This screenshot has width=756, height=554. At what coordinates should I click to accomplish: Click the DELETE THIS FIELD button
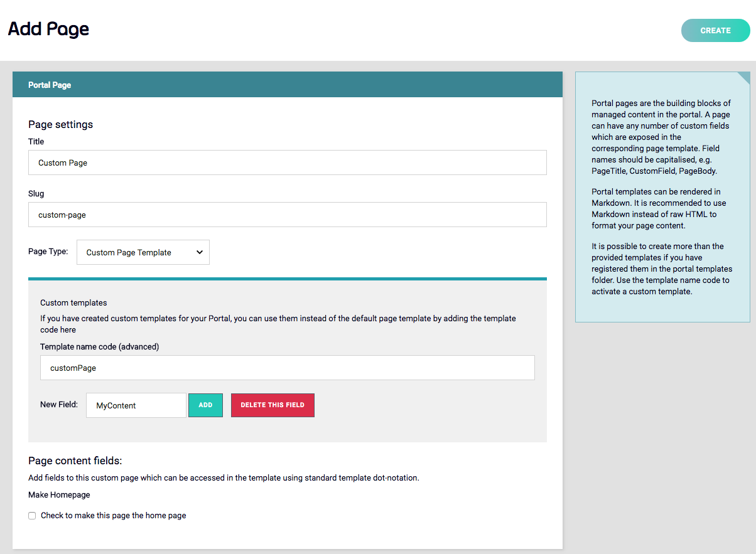coord(273,405)
